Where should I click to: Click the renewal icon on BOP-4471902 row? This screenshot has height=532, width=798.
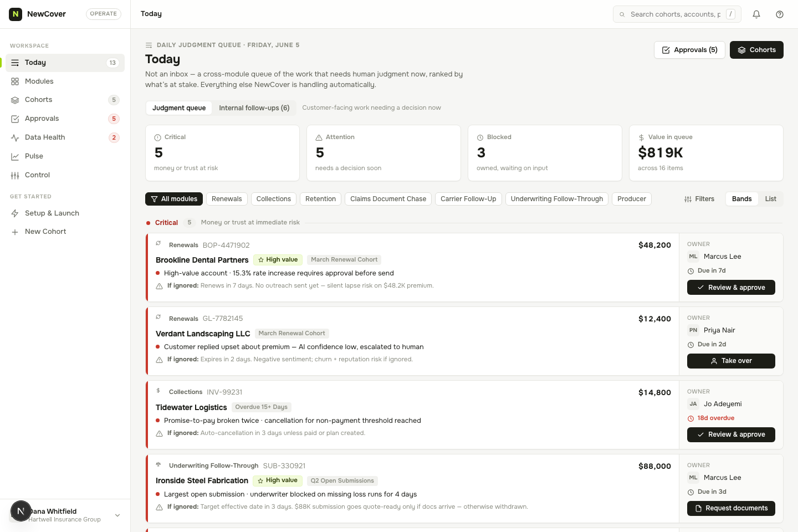158,243
